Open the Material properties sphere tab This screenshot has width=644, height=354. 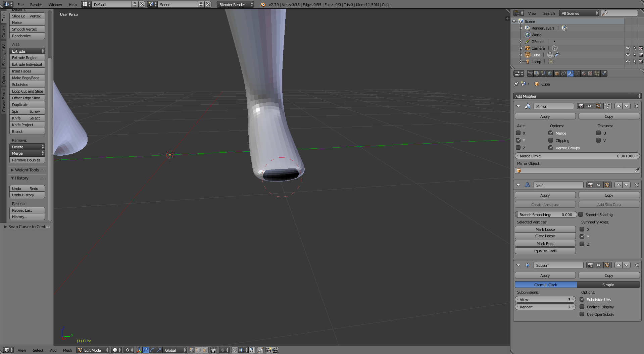click(584, 73)
